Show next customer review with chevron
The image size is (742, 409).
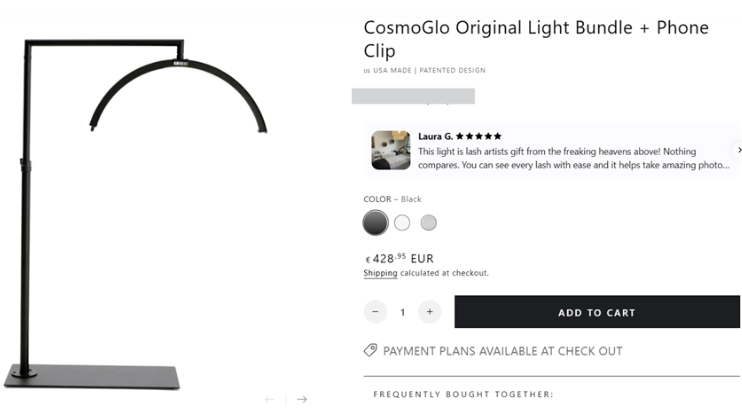[x=739, y=150]
